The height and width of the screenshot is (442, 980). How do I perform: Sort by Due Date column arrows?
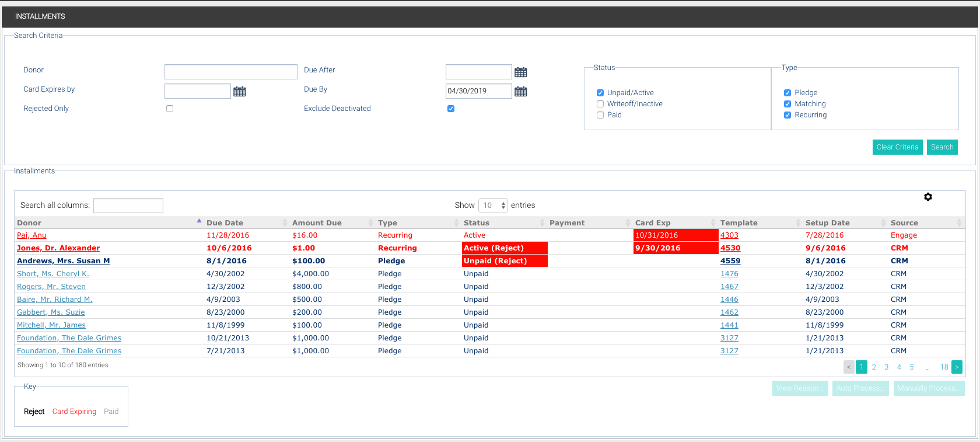pos(285,222)
